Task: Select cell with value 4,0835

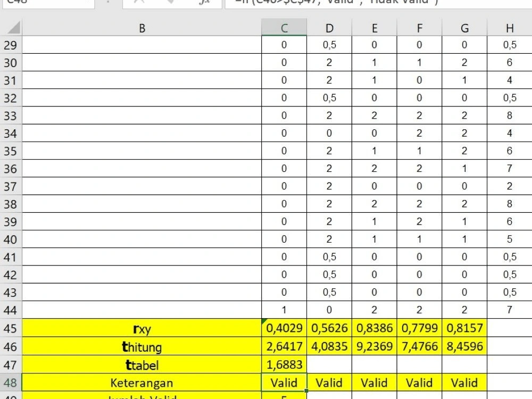Action: 329,346
